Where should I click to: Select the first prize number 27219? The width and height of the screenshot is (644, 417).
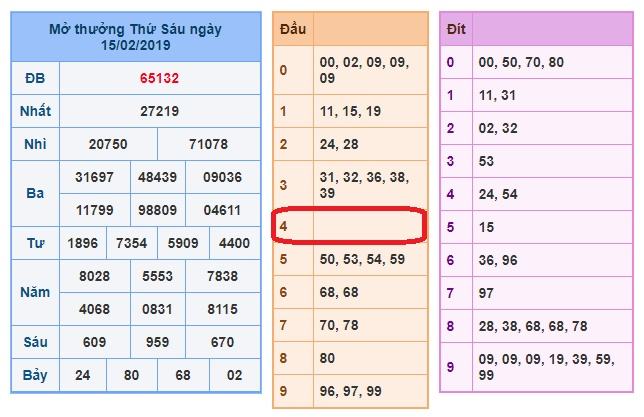[160, 111]
